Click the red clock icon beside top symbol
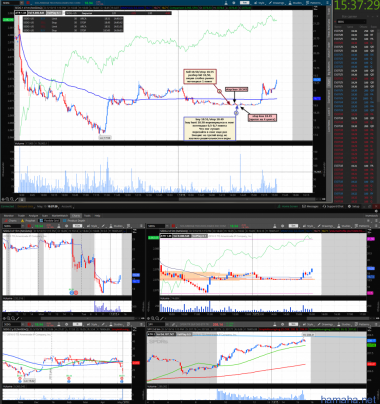The height and width of the screenshot is (404, 380). coord(28,3)
